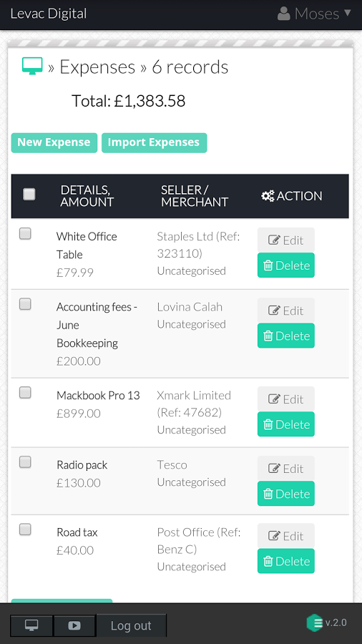Click the Log out button
The image size is (362, 644).
pos(131,625)
